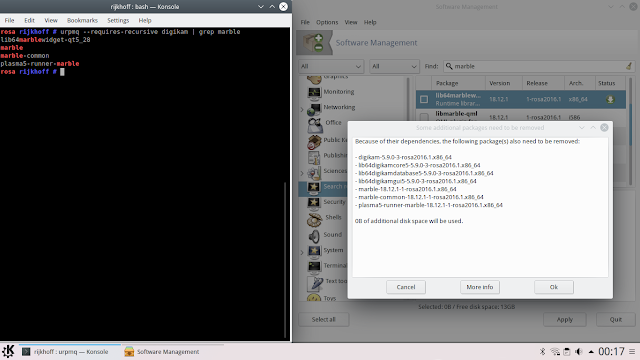
Task: Click the Status column header
Action: [x=610, y=83]
